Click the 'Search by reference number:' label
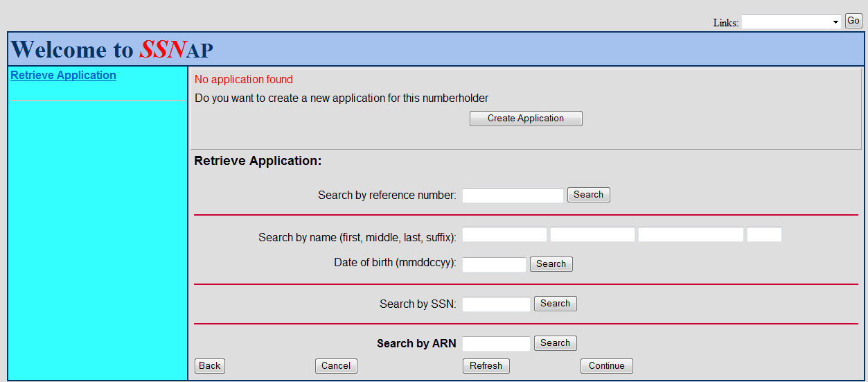The width and height of the screenshot is (868, 382). pos(387,196)
